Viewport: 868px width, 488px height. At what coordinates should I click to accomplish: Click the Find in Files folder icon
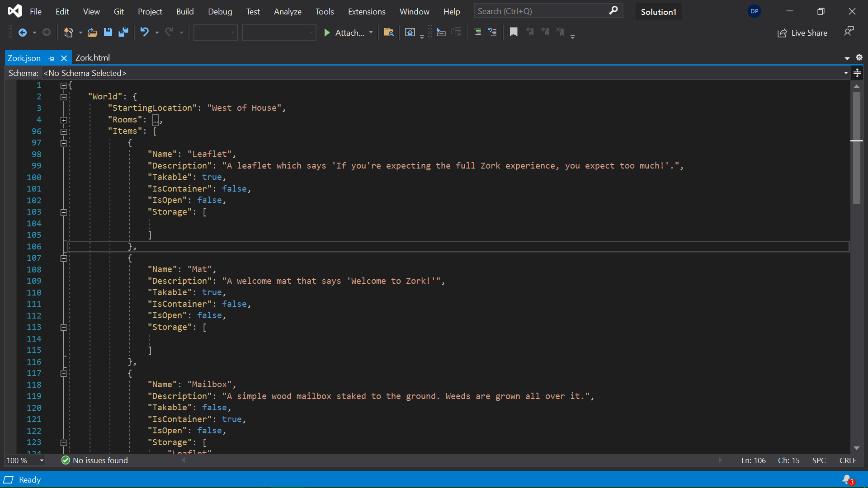388,33
